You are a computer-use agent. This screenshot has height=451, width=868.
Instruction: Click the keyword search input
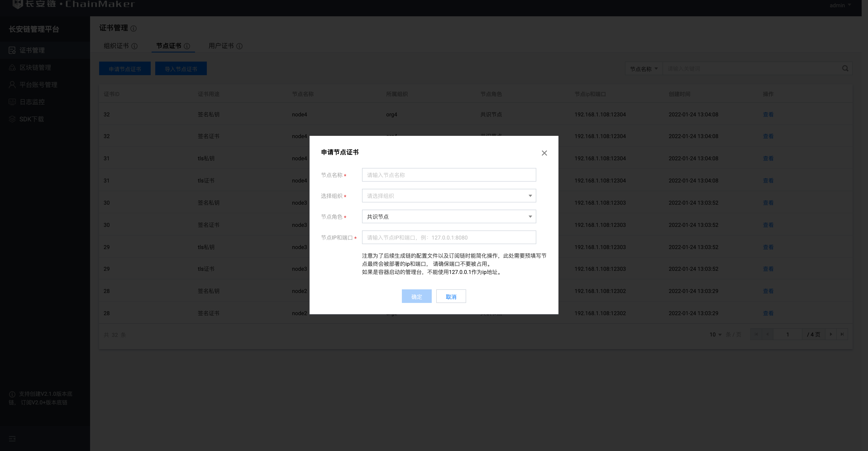pos(751,68)
